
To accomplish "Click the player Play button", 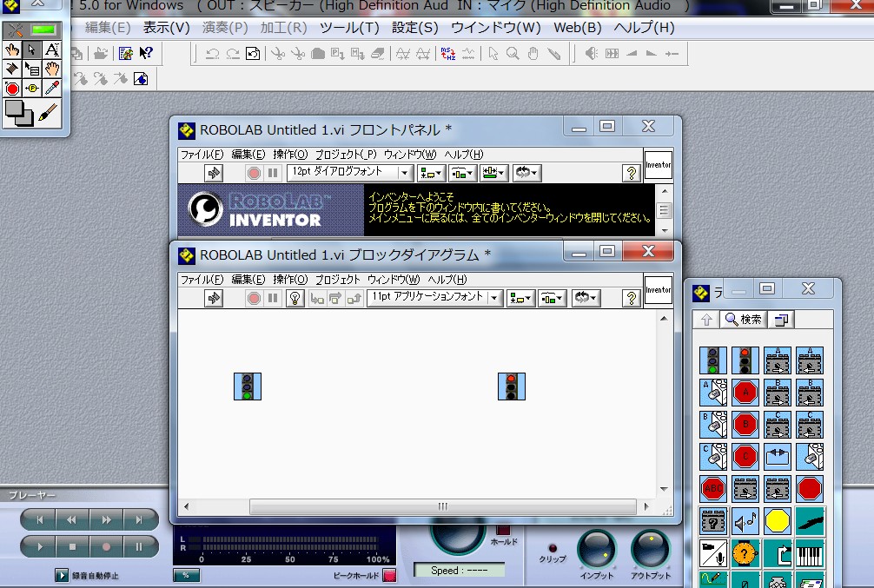I will pyautogui.click(x=40, y=547).
